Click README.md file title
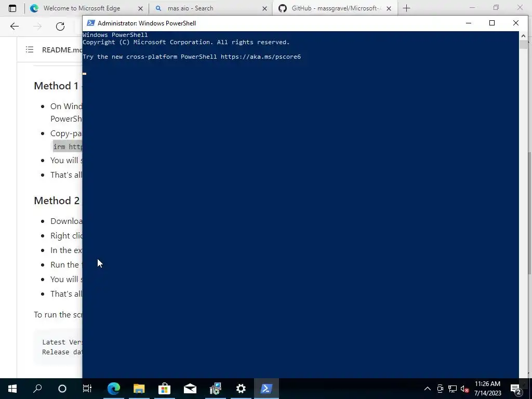Viewport: 532px width, 399px height. [62, 50]
